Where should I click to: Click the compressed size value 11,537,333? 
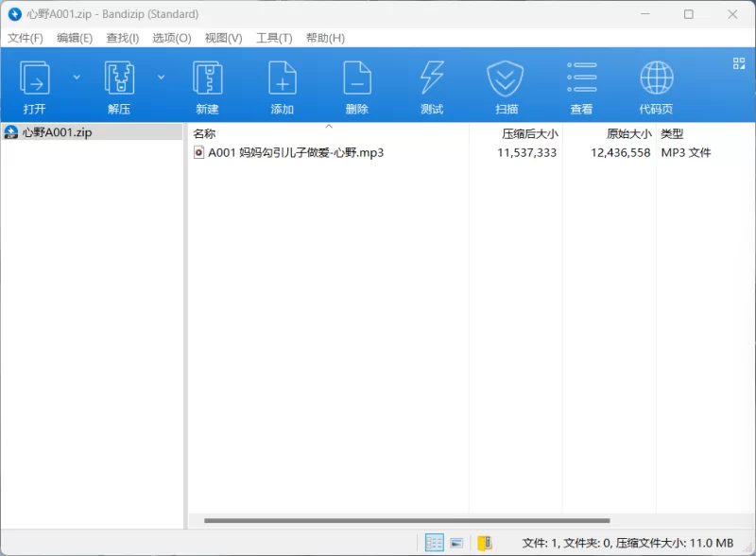(526, 153)
